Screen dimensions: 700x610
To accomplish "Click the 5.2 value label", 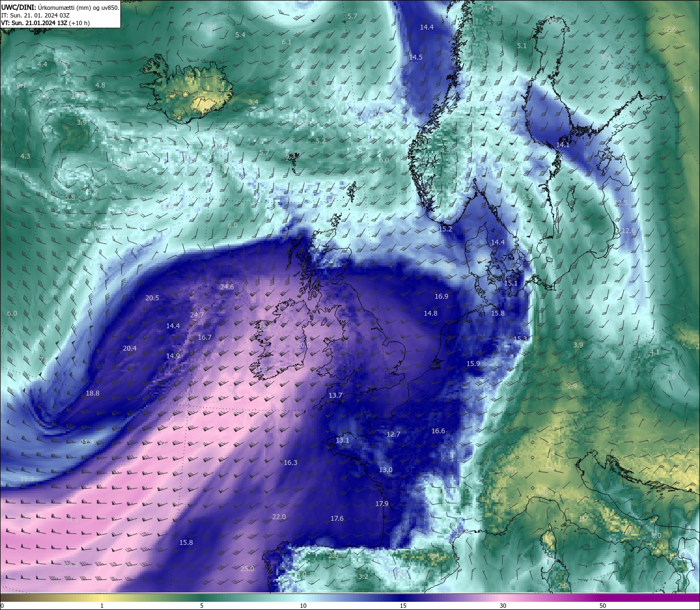I will point(320,141).
